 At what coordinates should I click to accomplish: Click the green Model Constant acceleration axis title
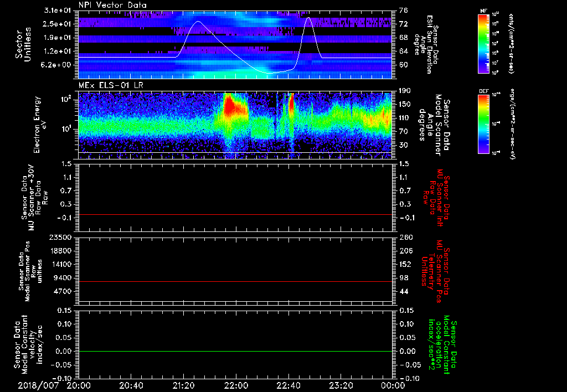[442, 345]
